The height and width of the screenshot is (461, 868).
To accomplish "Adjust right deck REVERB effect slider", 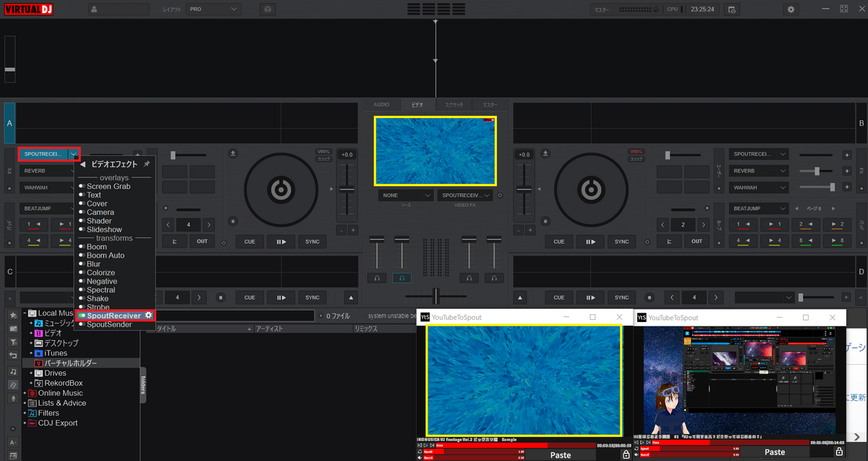I will 817,171.
